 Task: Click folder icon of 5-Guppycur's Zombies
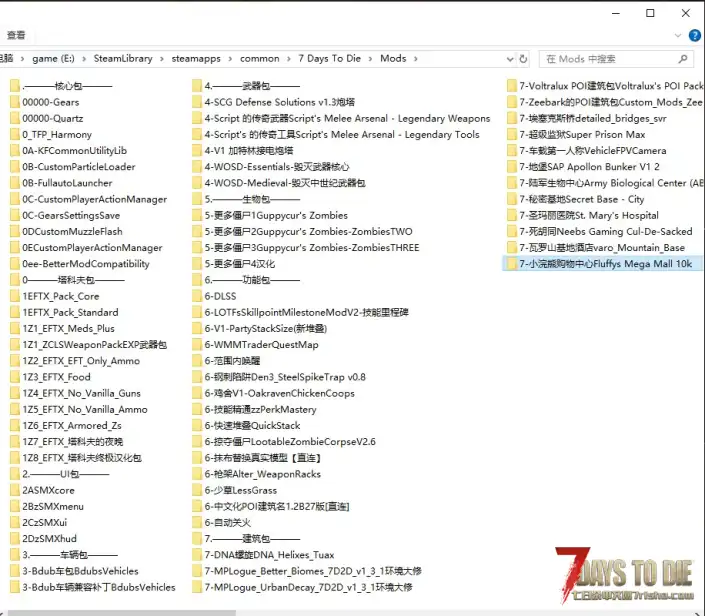(197, 215)
